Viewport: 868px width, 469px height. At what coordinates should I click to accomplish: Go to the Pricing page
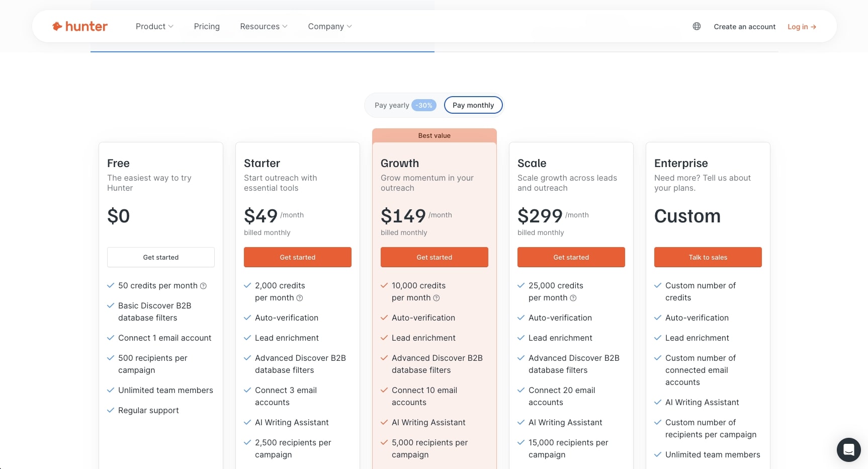(207, 26)
